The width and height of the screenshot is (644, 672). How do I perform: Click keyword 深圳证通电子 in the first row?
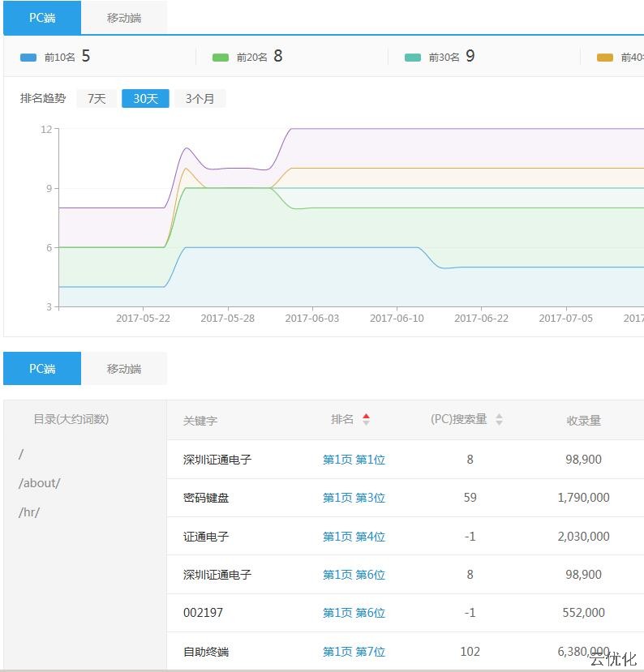(217, 460)
